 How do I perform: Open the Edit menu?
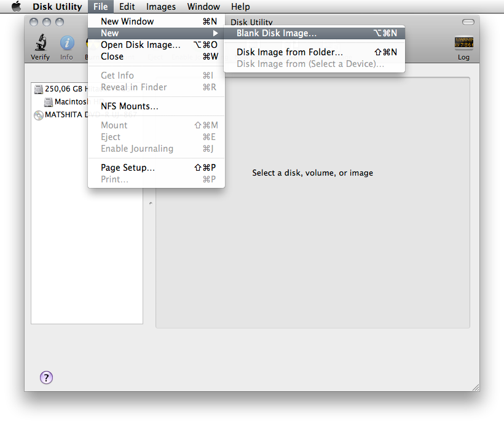click(127, 6)
